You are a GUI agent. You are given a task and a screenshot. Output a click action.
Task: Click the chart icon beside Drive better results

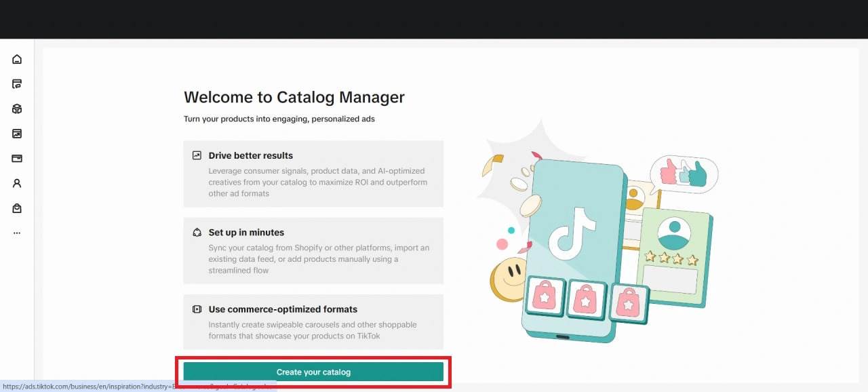[x=197, y=155]
